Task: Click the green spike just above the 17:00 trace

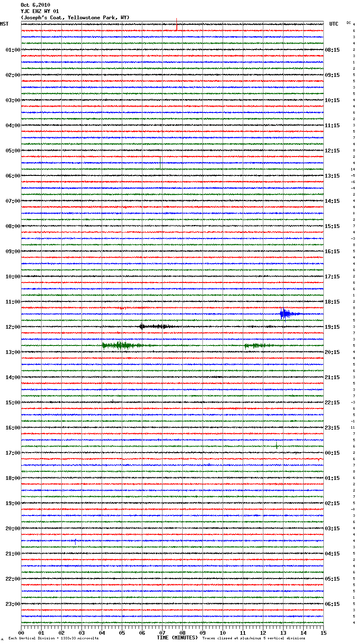Action: [x=276, y=445]
